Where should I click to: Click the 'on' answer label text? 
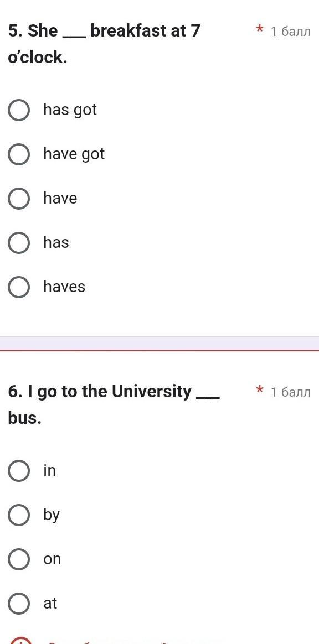coord(52,559)
